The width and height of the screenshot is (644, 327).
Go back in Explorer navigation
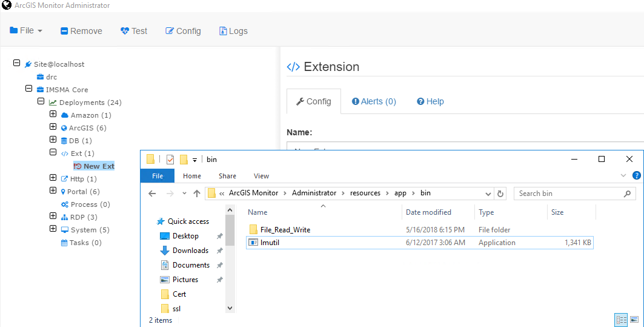153,194
